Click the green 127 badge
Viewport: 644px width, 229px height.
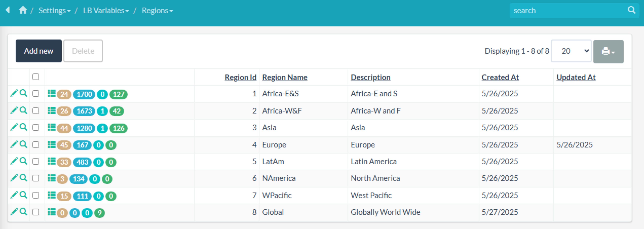118,94
